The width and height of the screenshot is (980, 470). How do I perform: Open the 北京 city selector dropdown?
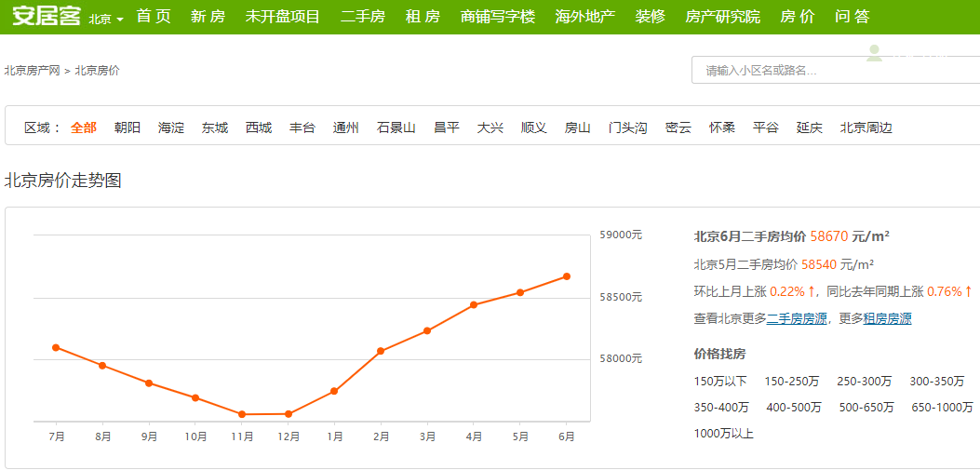coord(105,19)
